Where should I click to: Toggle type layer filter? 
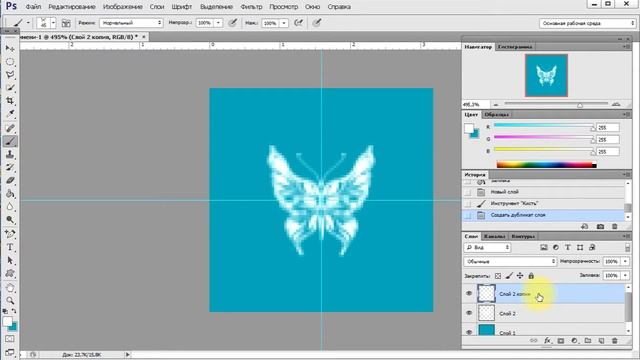click(x=568, y=248)
